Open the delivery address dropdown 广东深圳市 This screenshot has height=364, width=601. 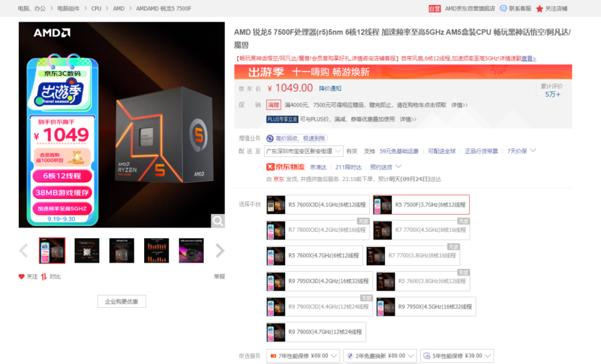[304, 151]
